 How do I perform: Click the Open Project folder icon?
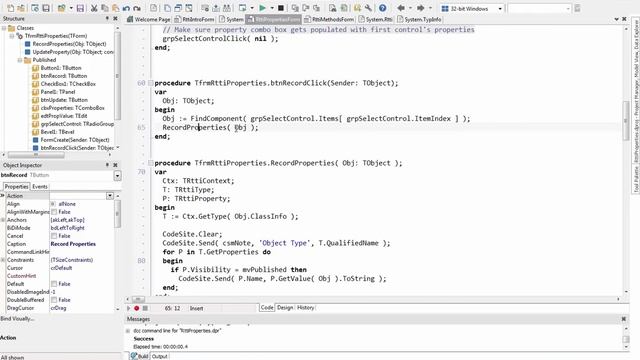61,8
